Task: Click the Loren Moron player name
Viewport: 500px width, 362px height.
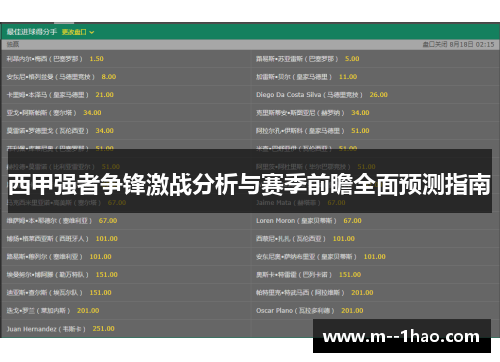Action: coord(275,221)
